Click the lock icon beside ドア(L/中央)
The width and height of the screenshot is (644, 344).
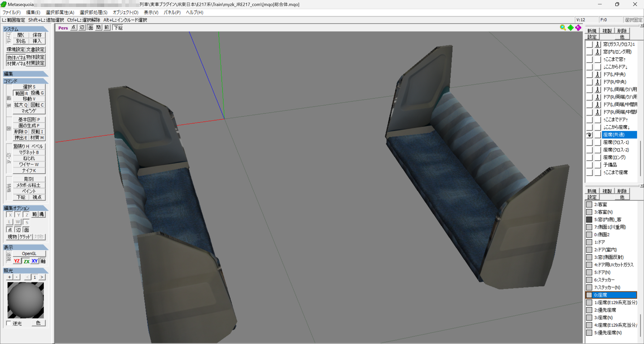point(598,74)
